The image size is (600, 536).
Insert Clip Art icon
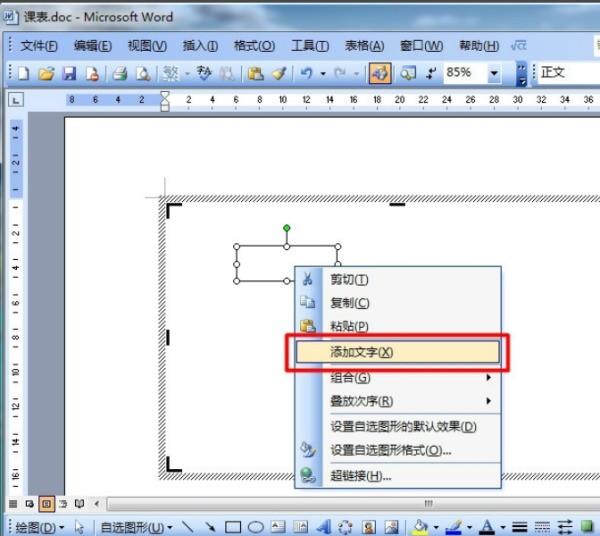[x=368, y=528]
